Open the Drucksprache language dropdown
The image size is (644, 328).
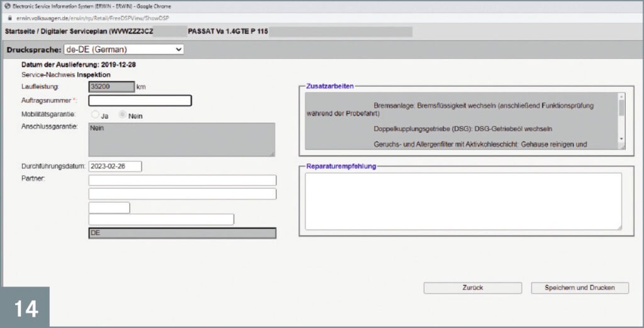coord(124,49)
